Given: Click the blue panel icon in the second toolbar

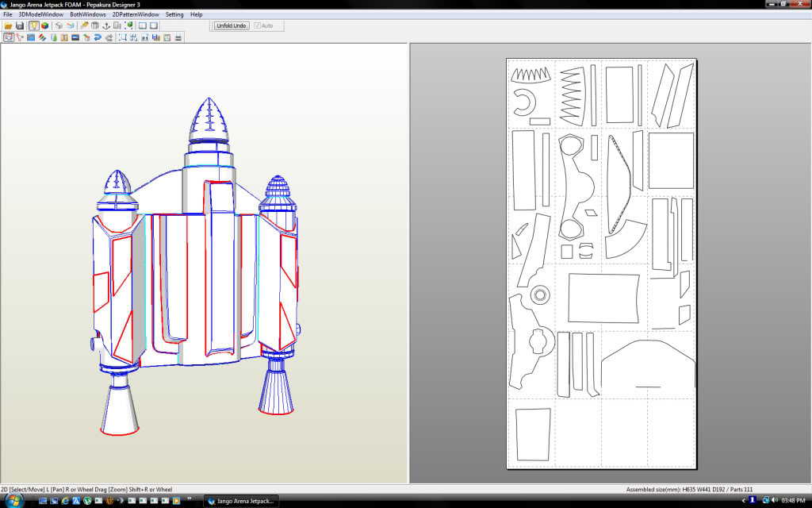Looking at the screenshot, I should pyautogui.click(x=31, y=37).
